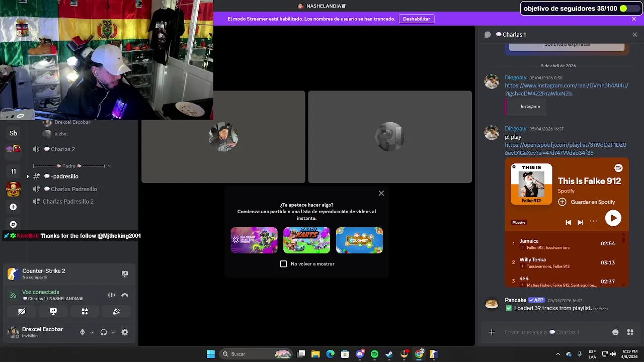Screen dimensions: 644x362
Task: Open Windows Start menu
Action: point(211,354)
